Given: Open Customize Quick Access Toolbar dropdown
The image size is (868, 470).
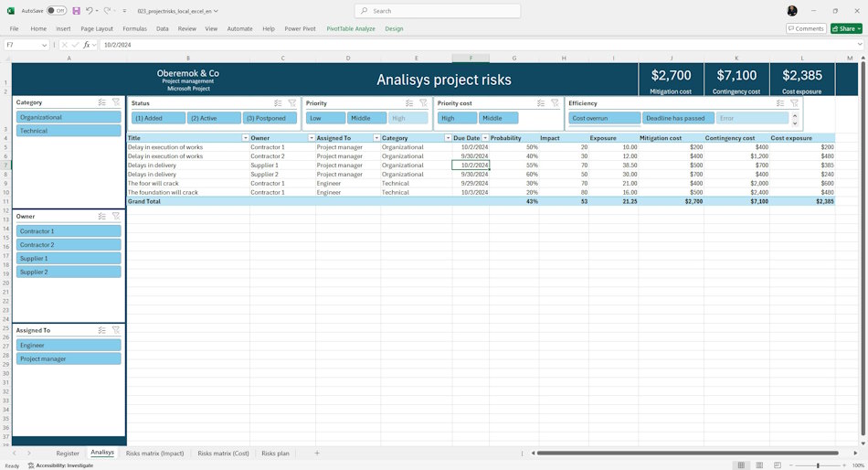Looking at the screenshot, I should point(124,11).
